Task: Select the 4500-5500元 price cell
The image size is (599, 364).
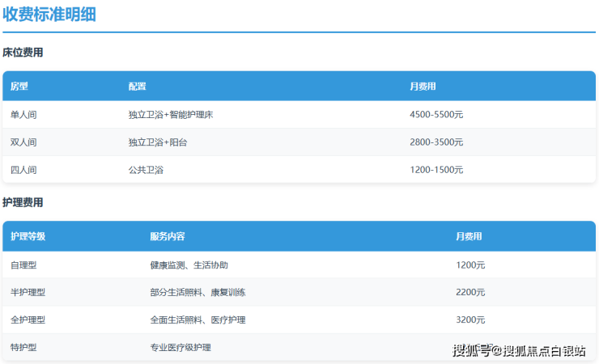Action: pyautogui.click(x=436, y=115)
